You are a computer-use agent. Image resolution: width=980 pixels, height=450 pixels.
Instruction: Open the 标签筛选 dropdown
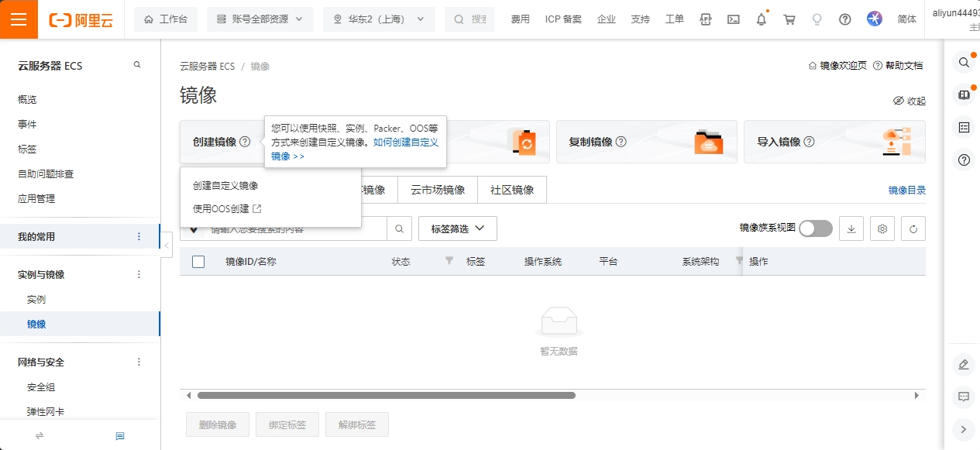pyautogui.click(x=457, y=228)
